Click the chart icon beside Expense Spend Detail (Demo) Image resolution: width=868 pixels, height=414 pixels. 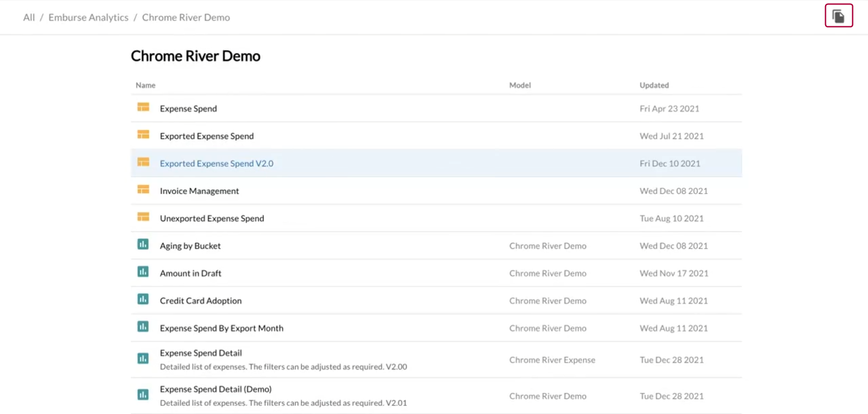[143, 395]
